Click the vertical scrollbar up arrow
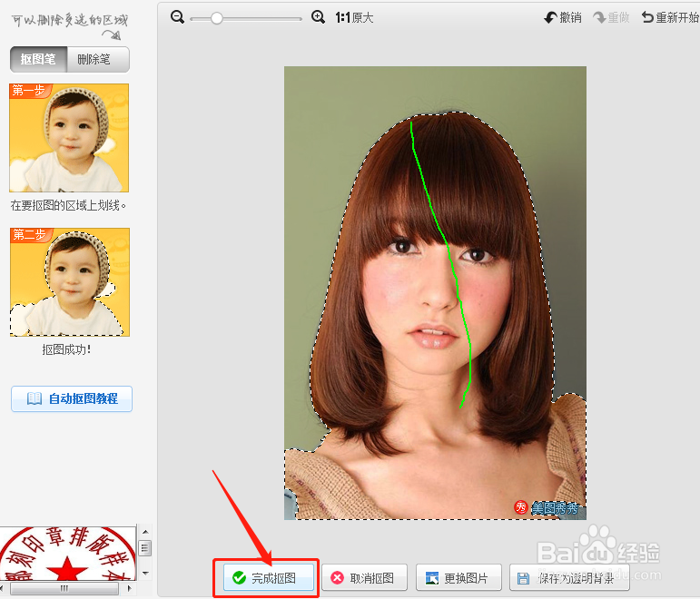The width and height of the screenshot is (700, 599). click(x=145, y=532)
